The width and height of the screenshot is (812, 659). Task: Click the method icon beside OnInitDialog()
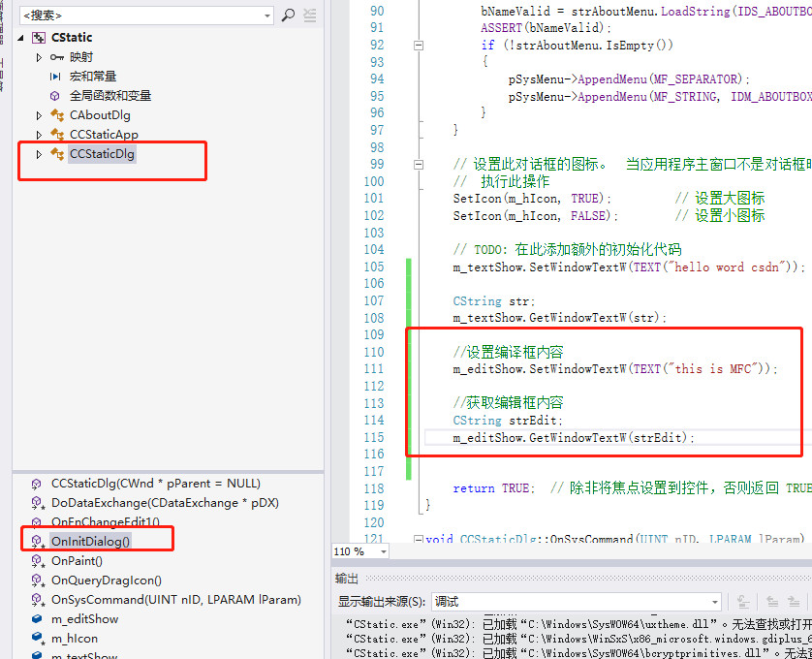[x=38, y=542]
